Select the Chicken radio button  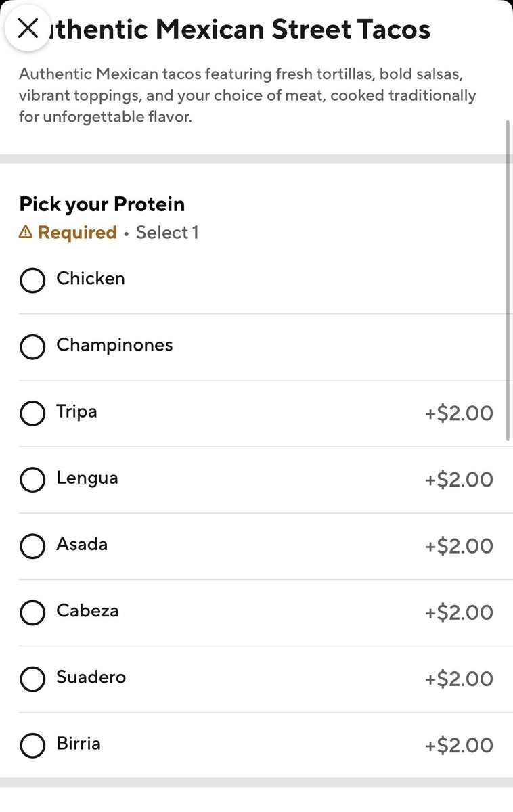coord(32,280)
